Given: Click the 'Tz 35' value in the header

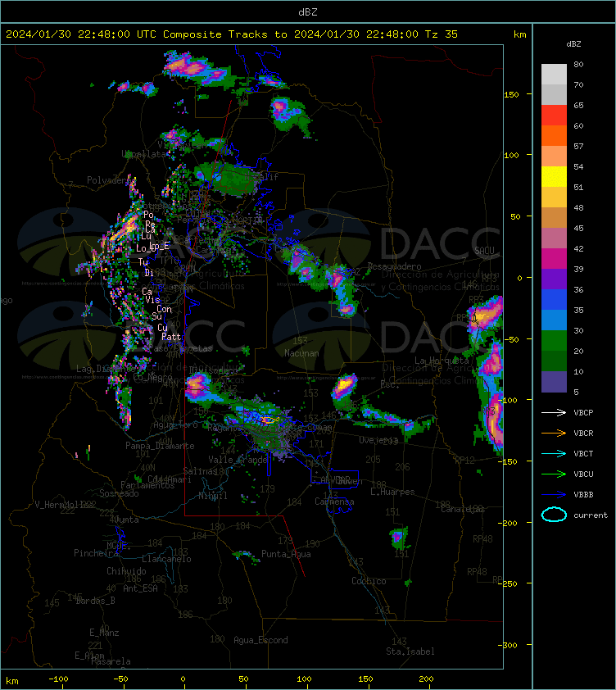Looking at the screenshot, I should pyautogui.click(x=442, y=34).
